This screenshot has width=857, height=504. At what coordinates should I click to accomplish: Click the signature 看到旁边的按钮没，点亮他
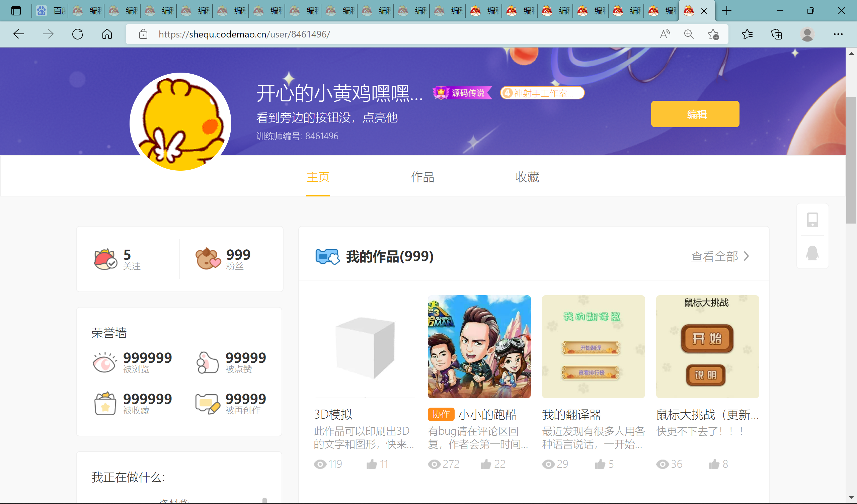pyautogui.click(x=327, y=118)
